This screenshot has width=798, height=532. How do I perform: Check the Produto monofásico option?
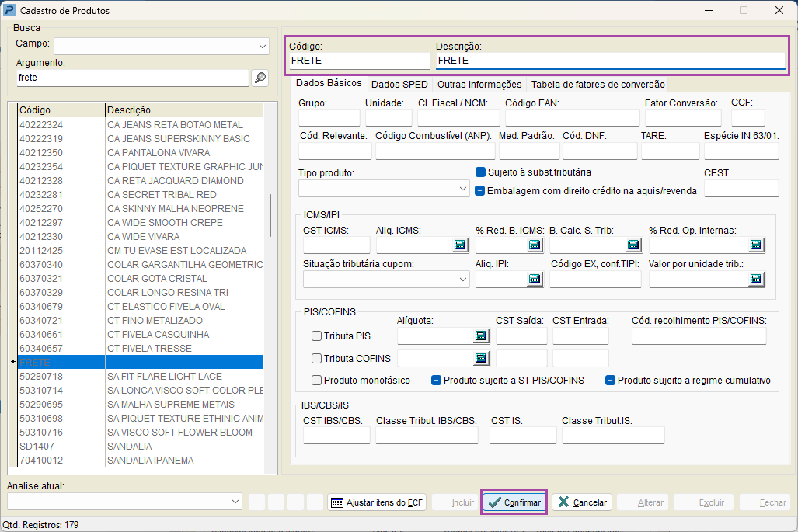317,381
